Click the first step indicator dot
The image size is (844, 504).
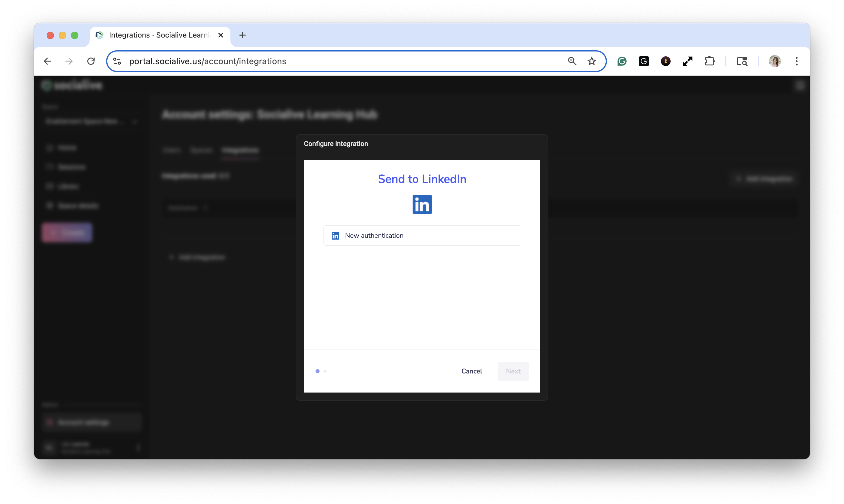point(317,371)
